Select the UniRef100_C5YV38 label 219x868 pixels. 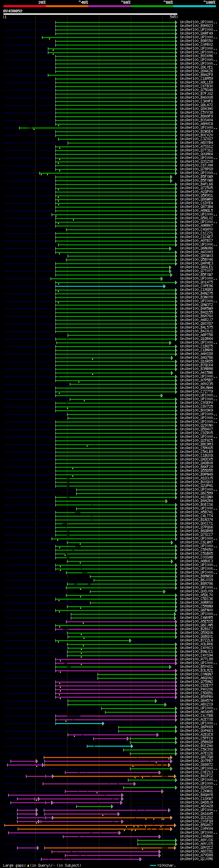(196, 112)
